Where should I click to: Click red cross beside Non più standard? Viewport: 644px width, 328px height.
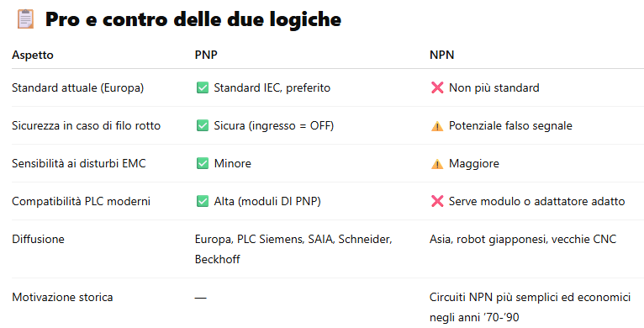(437, 88)
